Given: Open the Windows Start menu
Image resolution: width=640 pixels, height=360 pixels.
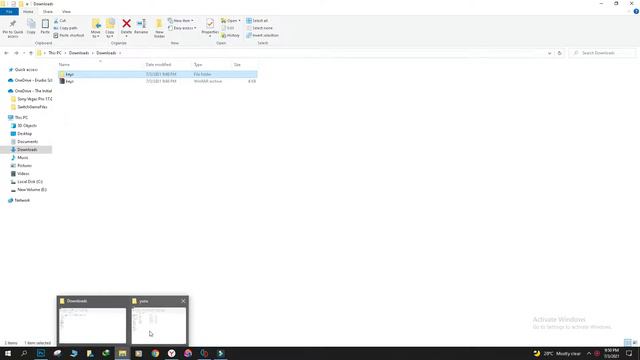Looking at the screenshot, I should pos(8,353).
